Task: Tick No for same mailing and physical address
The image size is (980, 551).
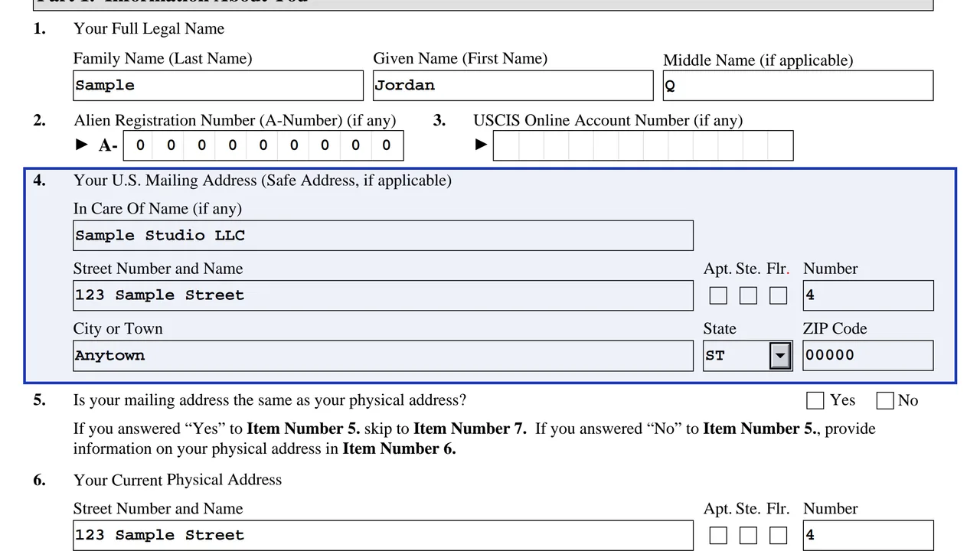Action: point(885,400)
